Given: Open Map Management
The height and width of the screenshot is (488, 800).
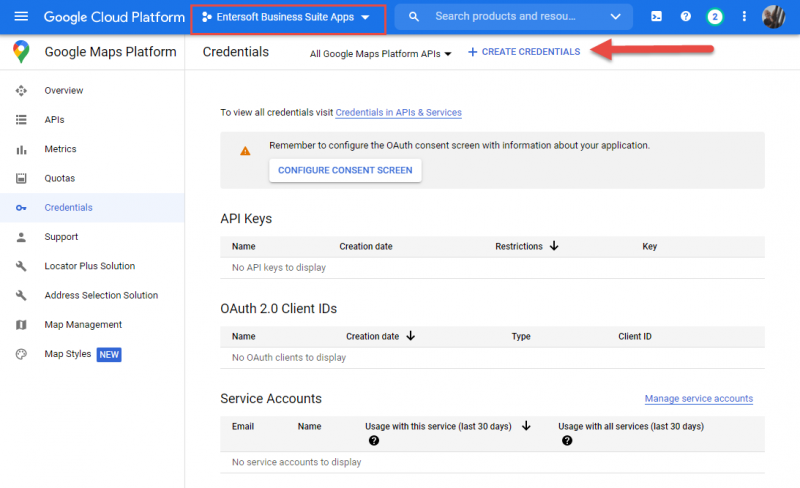Looking at the screenshot, I should 83,325.
